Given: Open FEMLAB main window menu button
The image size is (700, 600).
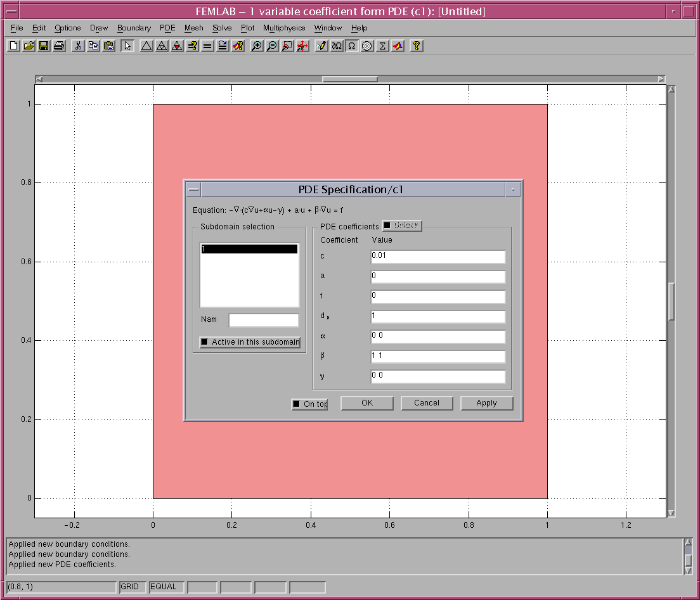Looking at the screenshot, I should point(12,11).
